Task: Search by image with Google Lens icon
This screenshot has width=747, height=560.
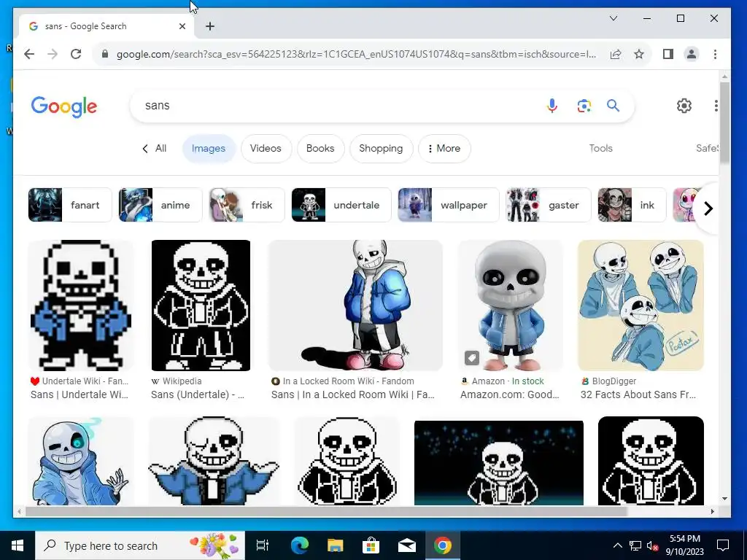Action: (x=584, y=106)
